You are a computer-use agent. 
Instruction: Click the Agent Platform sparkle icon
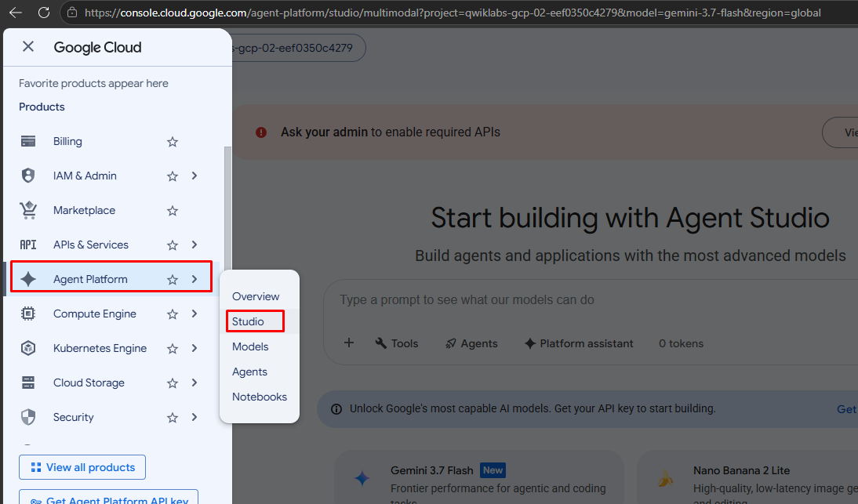[x=28, y=279]
